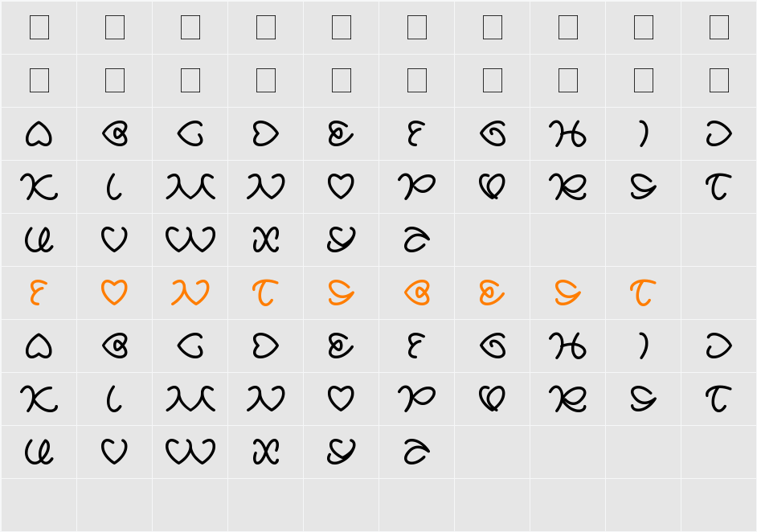Select the uppercase black R glyph
This screenshot has height=532, width=757.
[567, 186]
